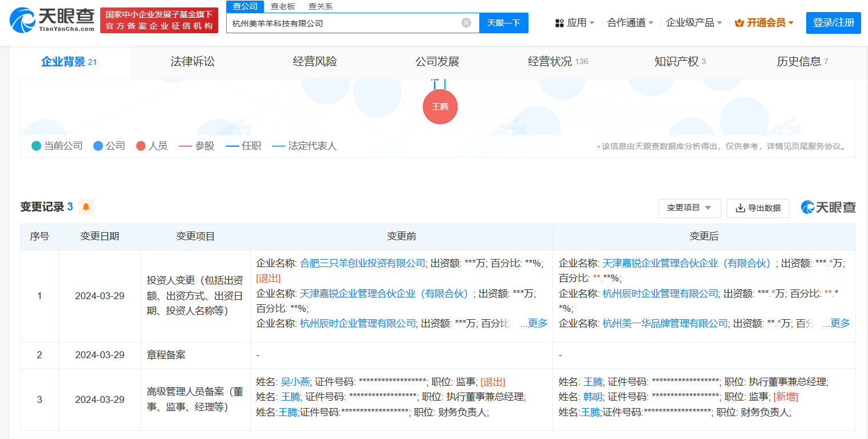
Task: Open the 合作通道 dropdown
Action: coord(630,23)
